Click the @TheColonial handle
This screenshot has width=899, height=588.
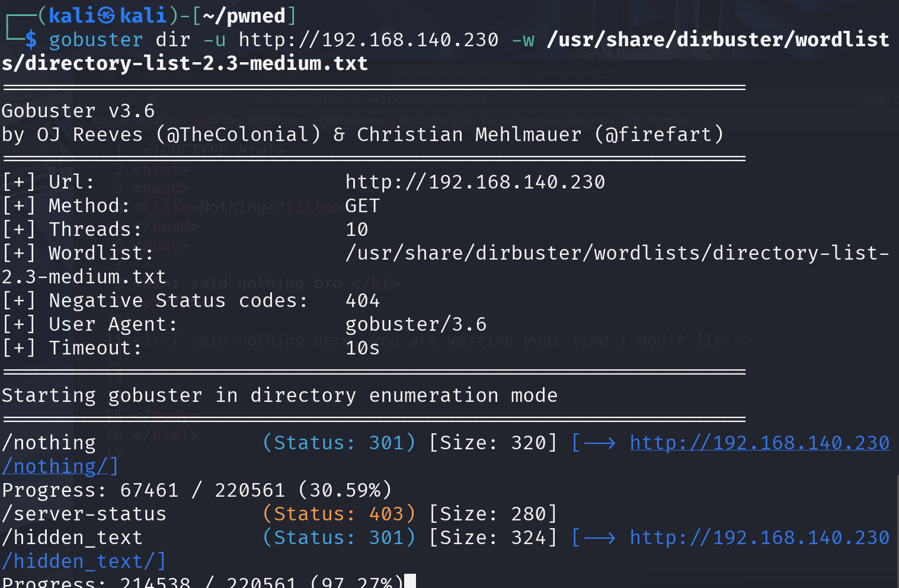[x=238, y=135]
